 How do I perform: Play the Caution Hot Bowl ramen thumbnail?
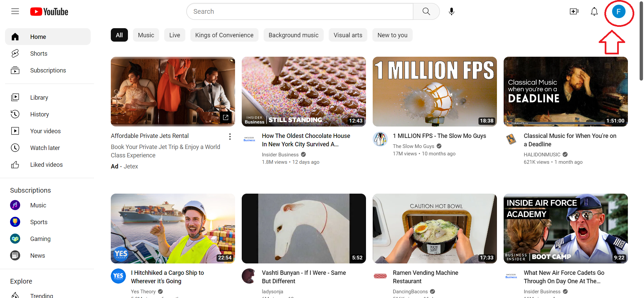[x=435, y=229]
